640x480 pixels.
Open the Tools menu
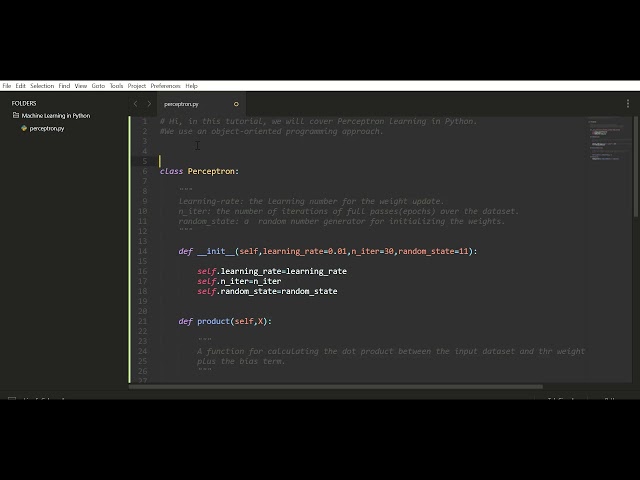click(116, 86)
